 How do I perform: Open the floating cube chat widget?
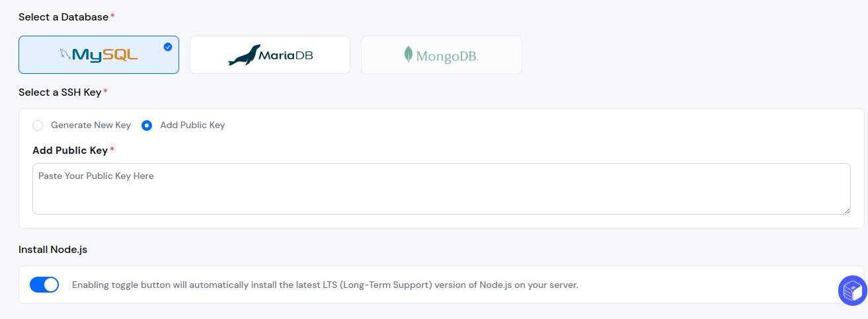click(x=852, y=291)
